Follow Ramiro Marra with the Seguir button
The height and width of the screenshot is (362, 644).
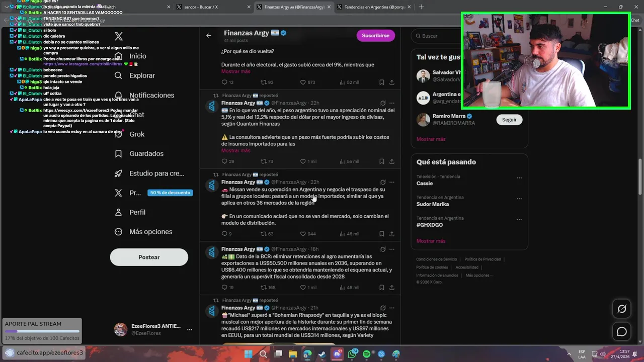coord(509,120)
